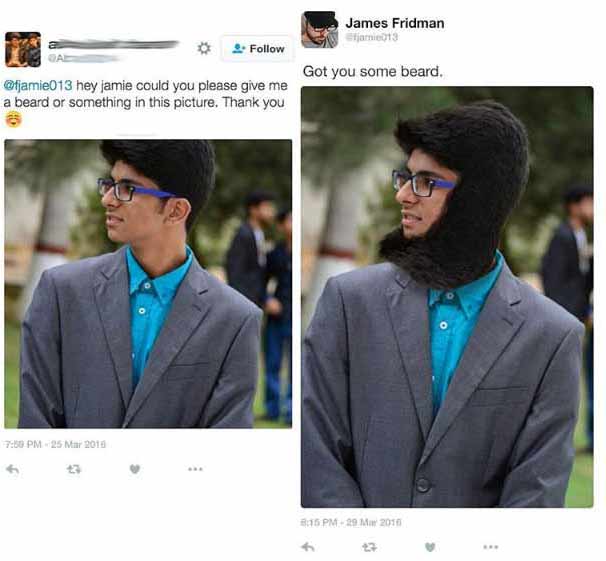This screenshot has height=561, width=606.
Task: Open the gear settings menu
Action: click(204, 48)
